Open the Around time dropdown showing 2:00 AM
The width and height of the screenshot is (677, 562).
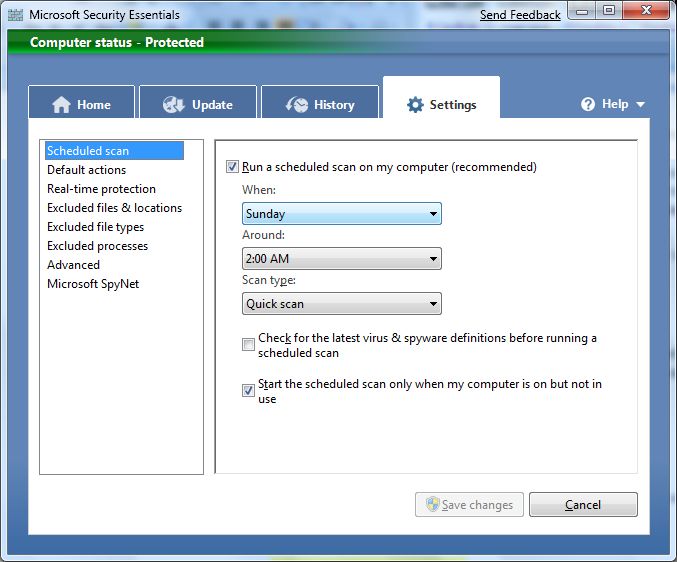pos(342,259)
